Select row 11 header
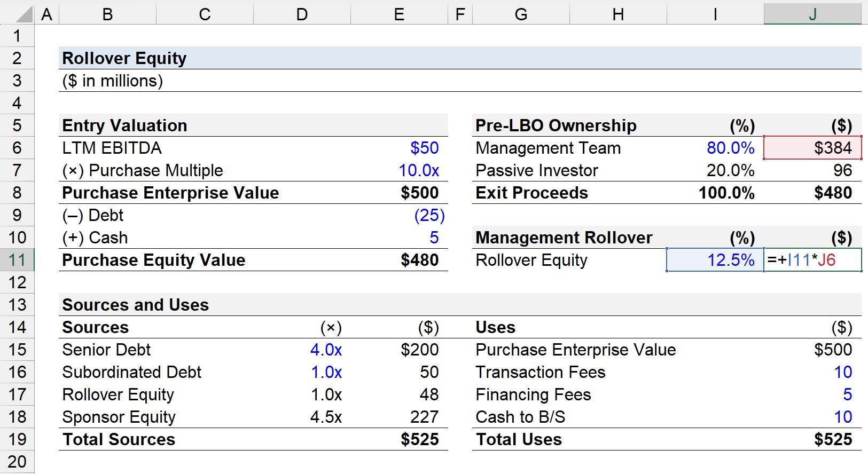Image resolution: width=868 pixels, height=474 pixels. click(17, 260)
